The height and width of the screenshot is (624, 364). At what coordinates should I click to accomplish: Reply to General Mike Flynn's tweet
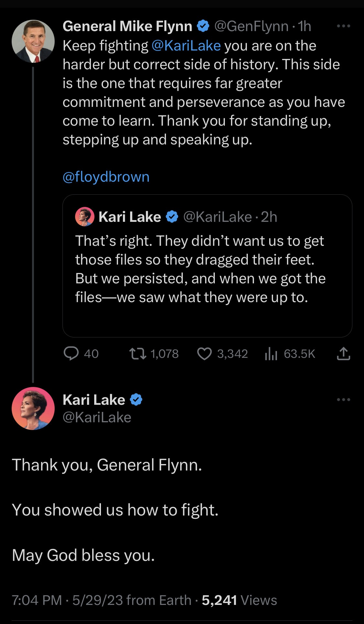pos(71,354)
